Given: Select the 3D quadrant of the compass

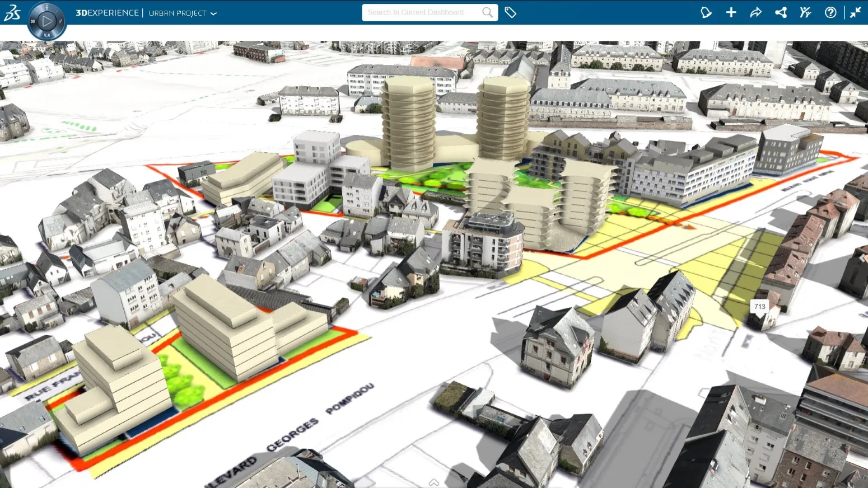Looking at the screenshot, I should tap(33, 21).
